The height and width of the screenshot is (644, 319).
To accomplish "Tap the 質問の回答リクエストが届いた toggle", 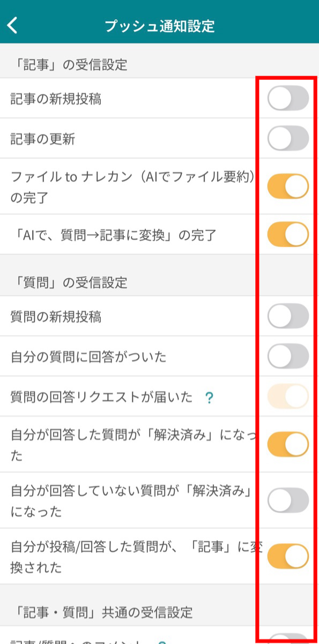I will point(287,395).
